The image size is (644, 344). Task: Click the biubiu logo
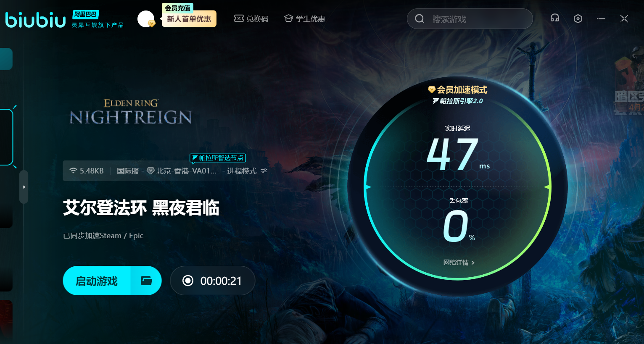point(35,20)
